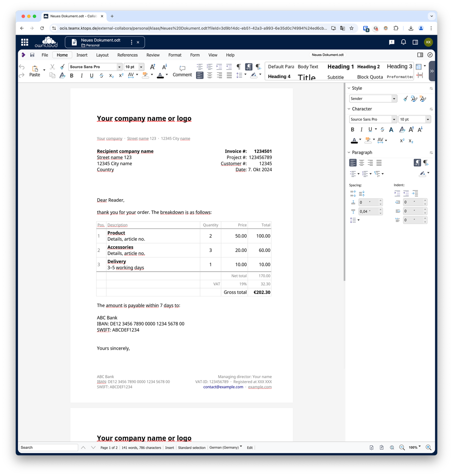Open the ownCloud application grid launcher
Screen dimensions: 453x476
25,42
